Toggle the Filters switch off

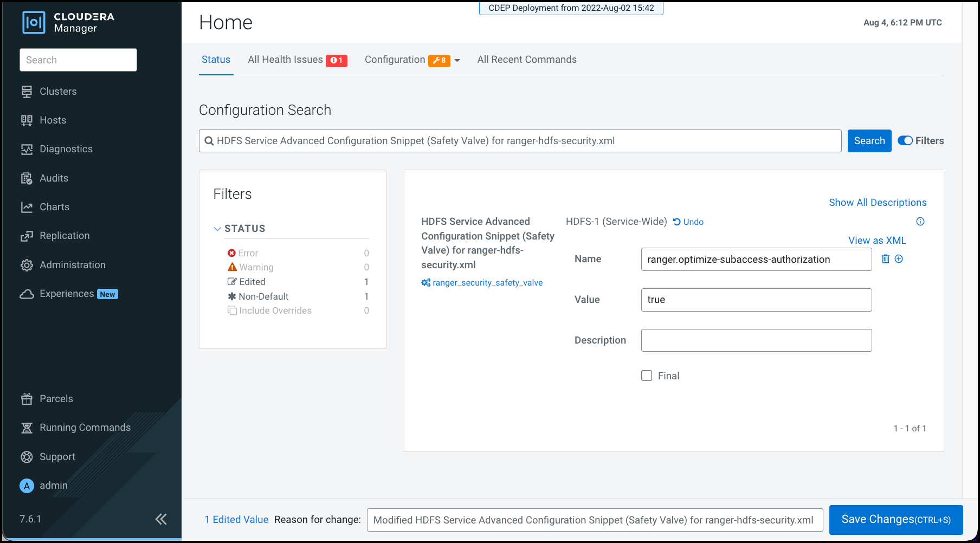tap(905, 141)
